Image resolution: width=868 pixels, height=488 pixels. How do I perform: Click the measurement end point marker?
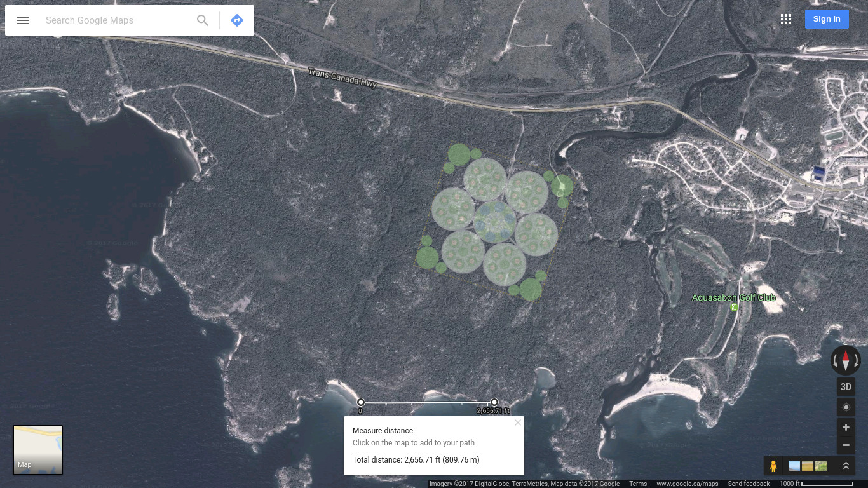494,402
